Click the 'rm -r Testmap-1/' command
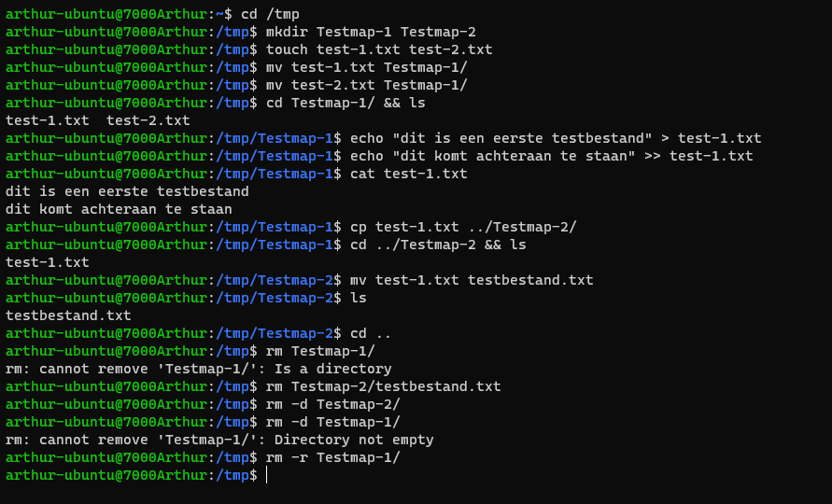 [x=332, y=457]
